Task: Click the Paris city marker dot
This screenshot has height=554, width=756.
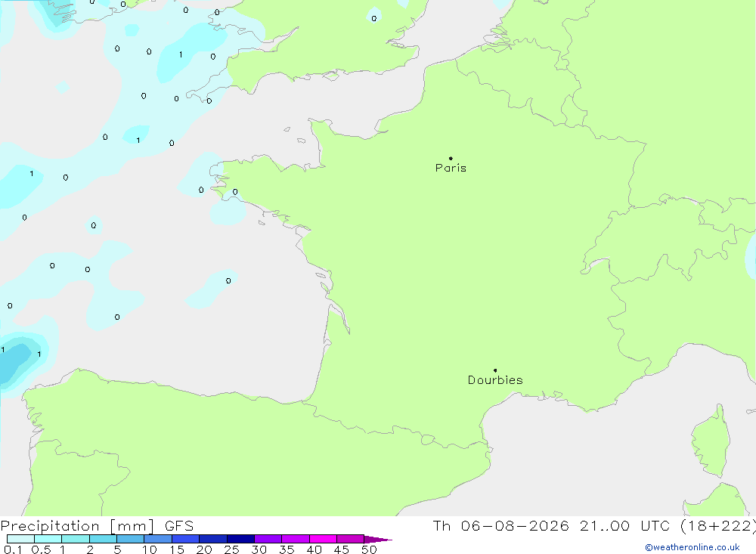Action: [x=451, y=158]
